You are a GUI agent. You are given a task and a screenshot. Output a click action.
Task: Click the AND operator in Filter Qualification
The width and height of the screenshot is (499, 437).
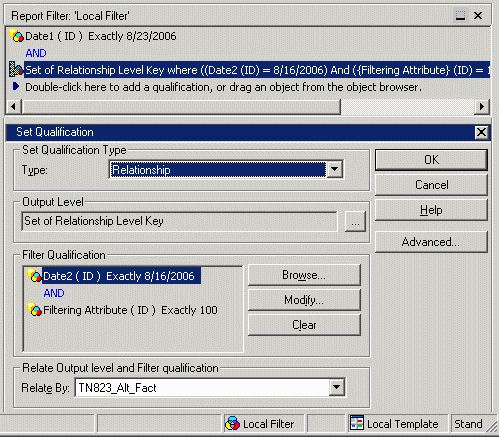[x=54, y=293]
